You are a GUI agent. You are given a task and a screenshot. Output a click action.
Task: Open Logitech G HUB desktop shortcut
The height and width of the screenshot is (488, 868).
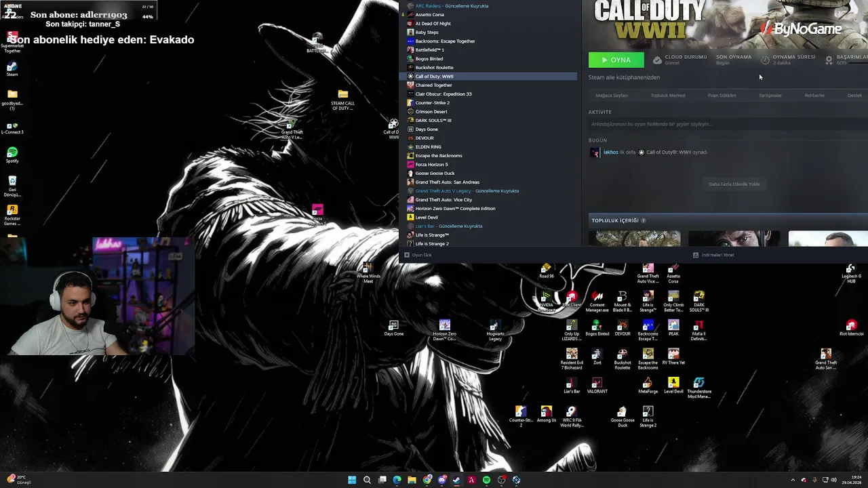851,273
